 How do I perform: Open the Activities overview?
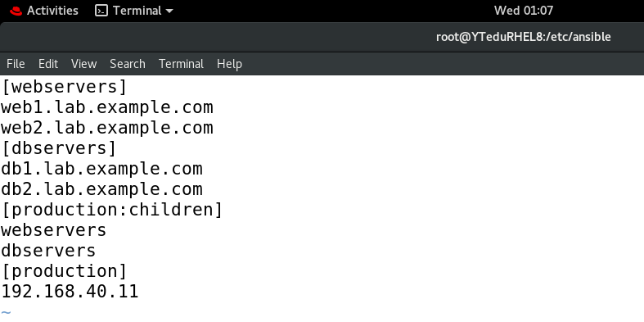tap(52, 11)
